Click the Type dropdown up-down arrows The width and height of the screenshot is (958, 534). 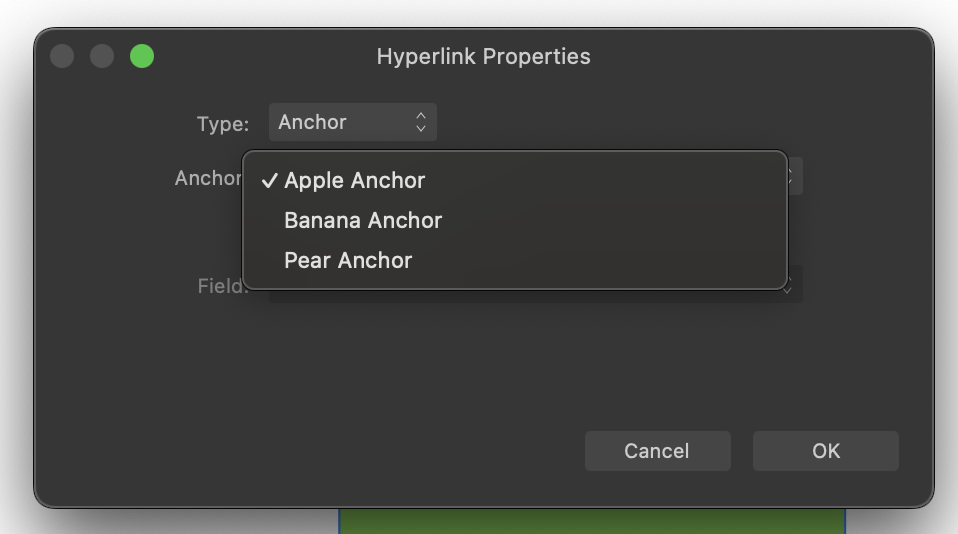(421, 122)
